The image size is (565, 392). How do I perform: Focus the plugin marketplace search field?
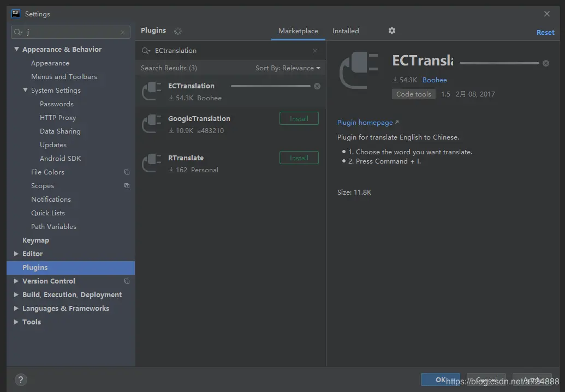(230, 51)
